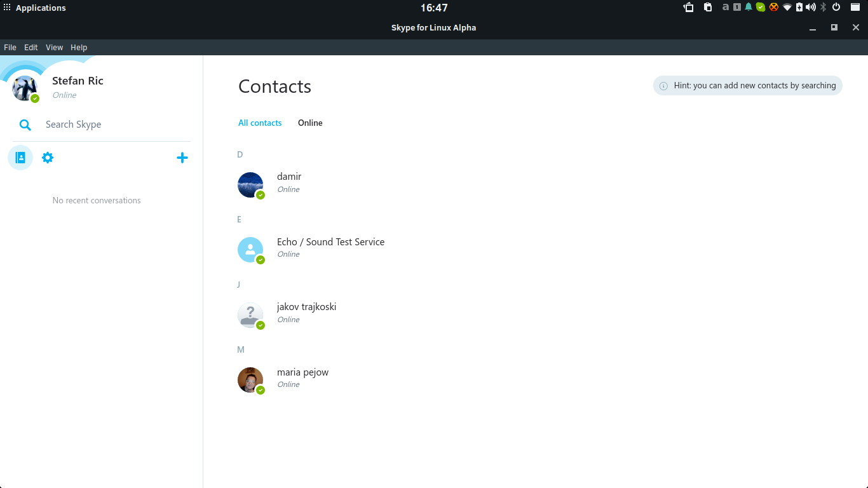Open Skype settings gear icon
The image size is (868, 488).
tap(48, 158)
